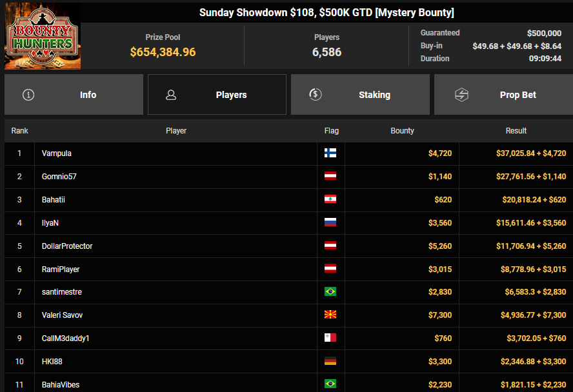Viewport: 573px width, 392px height.
Task: Click the Result column header
Action: (x=516, y=131)
